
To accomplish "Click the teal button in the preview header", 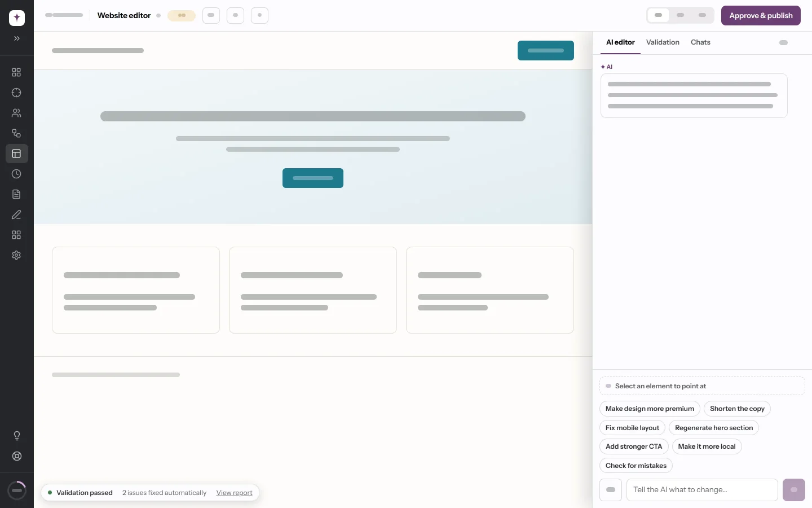I will pos(546,51).
